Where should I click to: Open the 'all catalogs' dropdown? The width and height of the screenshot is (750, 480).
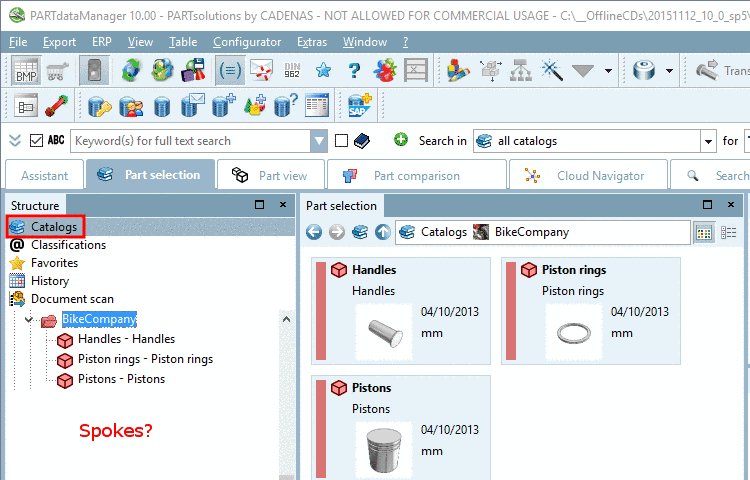708,141
